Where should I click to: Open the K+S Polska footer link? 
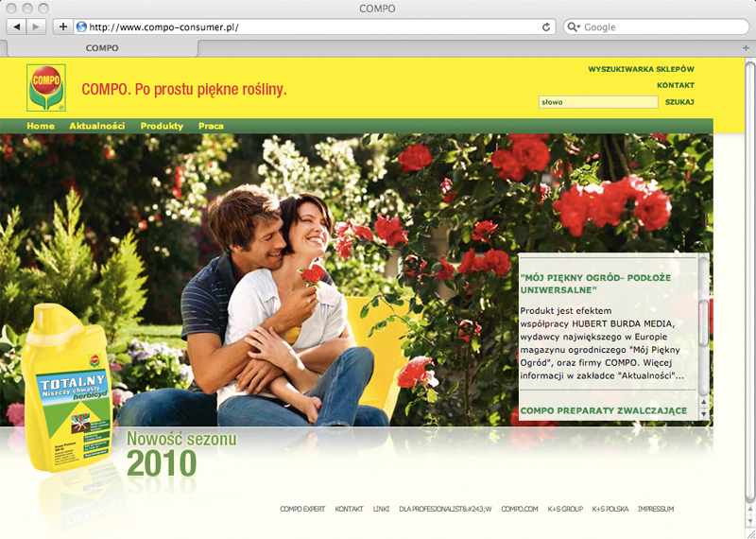pyautogui.click(x=610, y=509)
